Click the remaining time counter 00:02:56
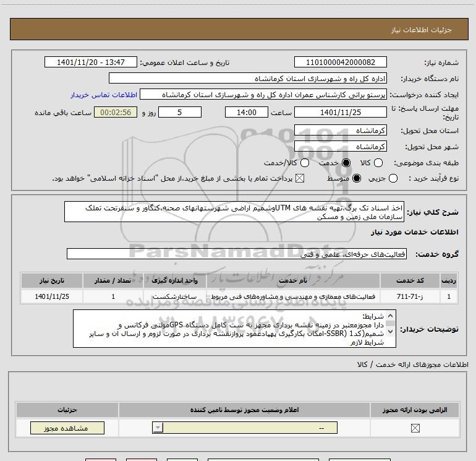The height and width of the screenshot is (461, 476). pyautogui.click(x=116, y=113)
